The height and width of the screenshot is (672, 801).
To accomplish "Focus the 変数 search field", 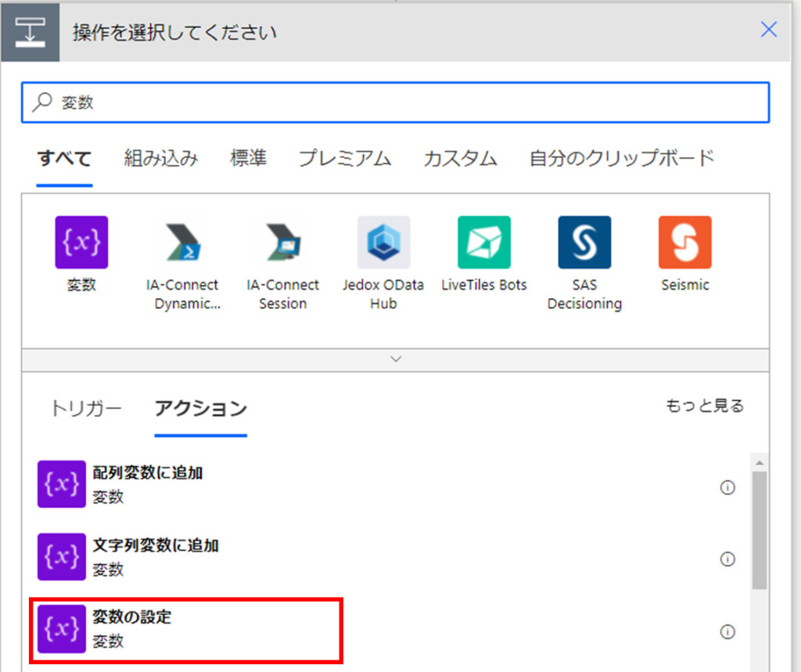I will 395,102.
